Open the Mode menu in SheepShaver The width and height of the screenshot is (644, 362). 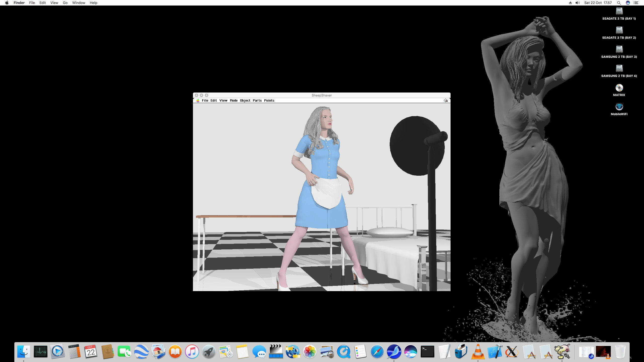[x=234, y=101]
